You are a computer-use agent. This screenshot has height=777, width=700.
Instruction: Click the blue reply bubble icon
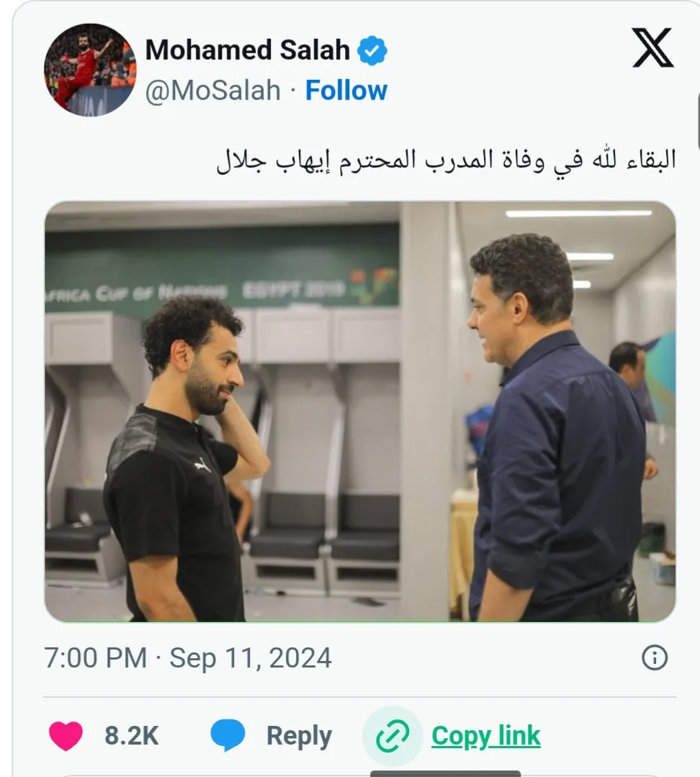(x=228, y=735)
